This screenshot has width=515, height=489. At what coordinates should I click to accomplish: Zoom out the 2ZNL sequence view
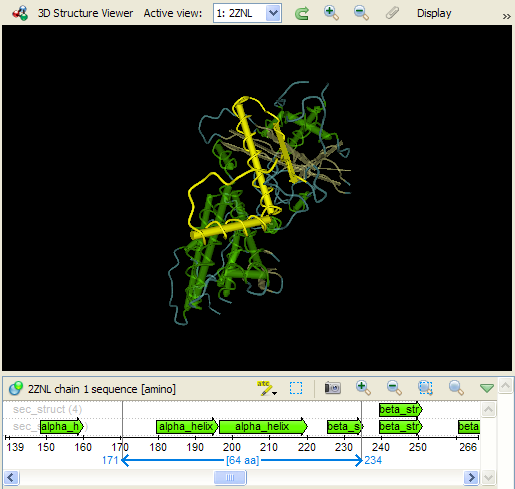click(394, 388)
